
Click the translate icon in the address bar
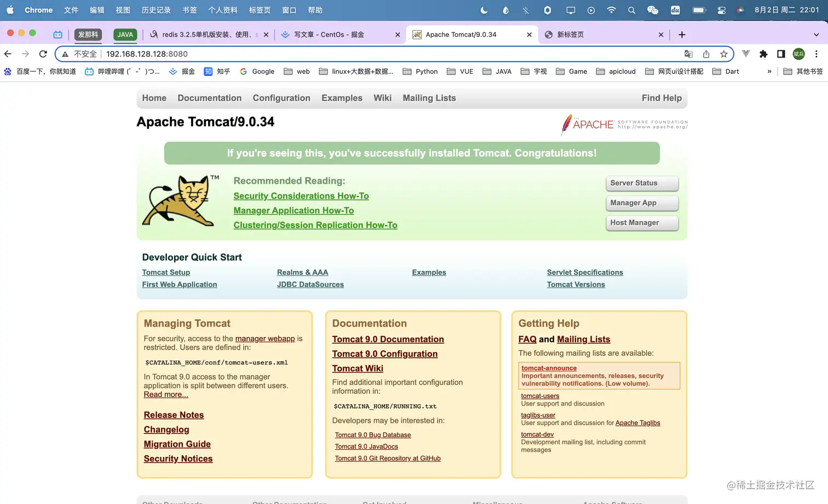click(x=689, y=54)
